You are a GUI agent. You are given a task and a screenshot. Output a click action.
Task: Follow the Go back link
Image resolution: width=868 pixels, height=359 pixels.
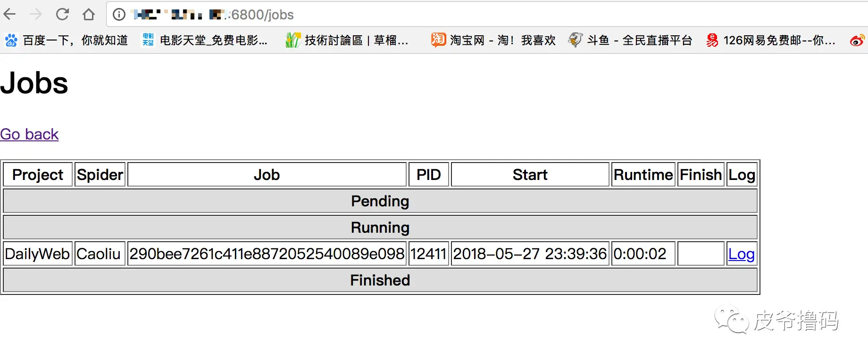coord(29,134)
